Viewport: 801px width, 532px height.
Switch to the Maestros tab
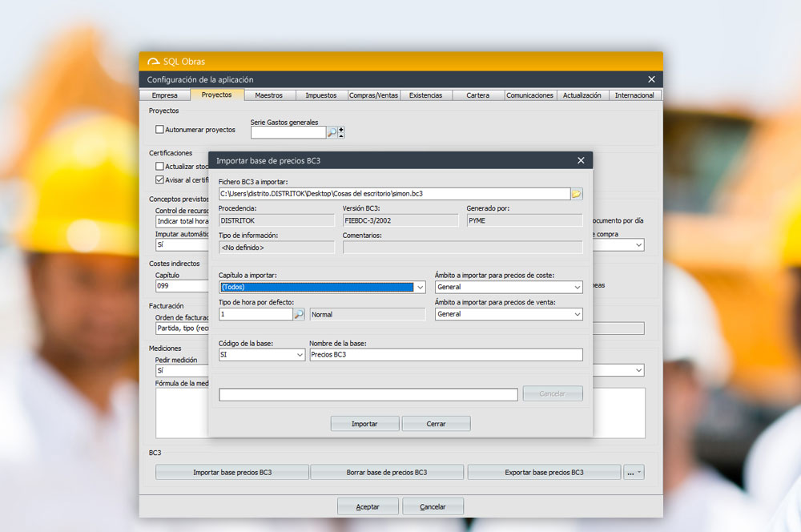268,95
